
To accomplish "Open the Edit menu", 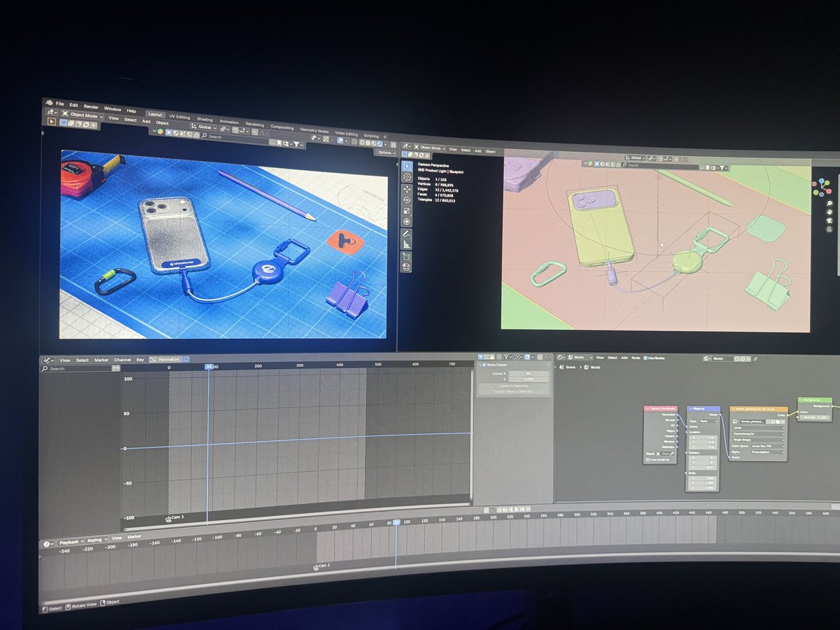I will pyautogui.click(x=73, y=105).
